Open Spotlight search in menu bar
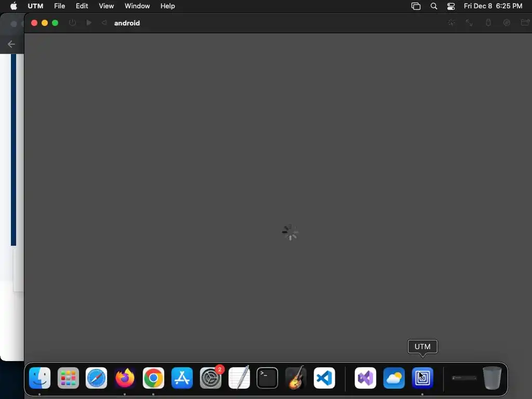532x399 pixels. click(x=434, y=6)
